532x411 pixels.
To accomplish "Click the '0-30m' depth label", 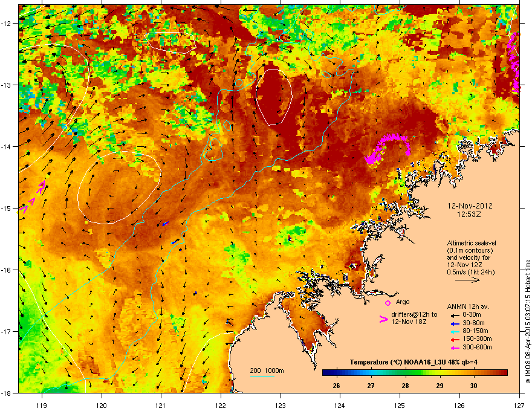I will (472, 314).
